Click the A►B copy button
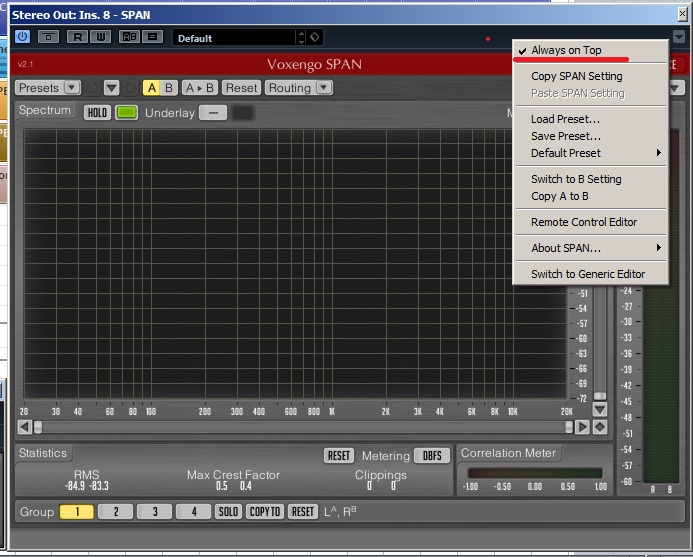The width and height of the screenshot is (693, 557). (200, 88)
